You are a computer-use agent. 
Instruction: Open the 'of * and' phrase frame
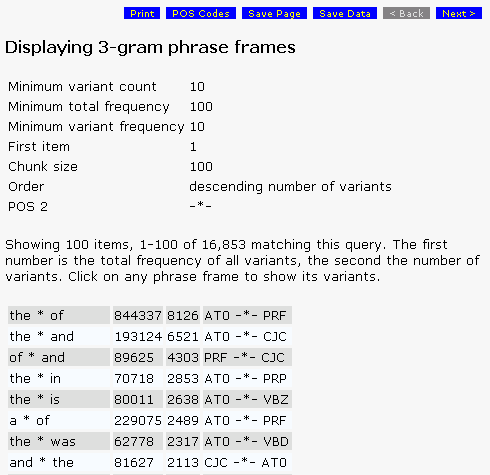37,357
